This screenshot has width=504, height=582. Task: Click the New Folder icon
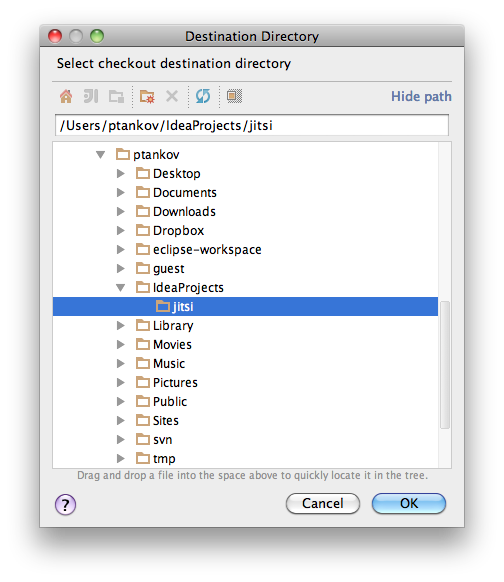coord(147,97)
